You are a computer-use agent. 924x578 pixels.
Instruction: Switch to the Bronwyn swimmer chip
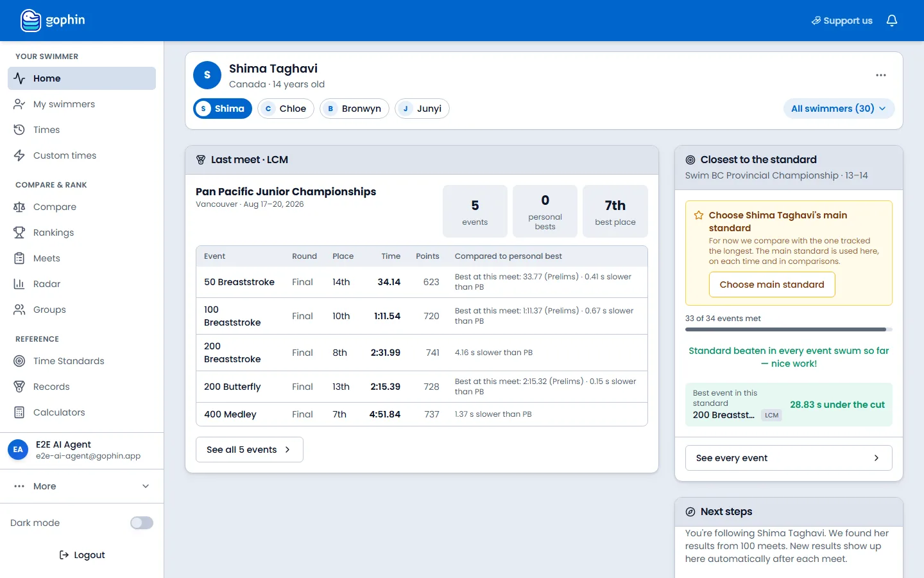click(354, 109)
